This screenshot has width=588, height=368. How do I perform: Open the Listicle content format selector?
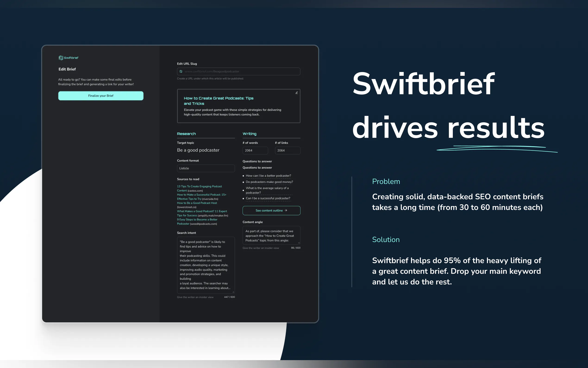click(206, 168)
